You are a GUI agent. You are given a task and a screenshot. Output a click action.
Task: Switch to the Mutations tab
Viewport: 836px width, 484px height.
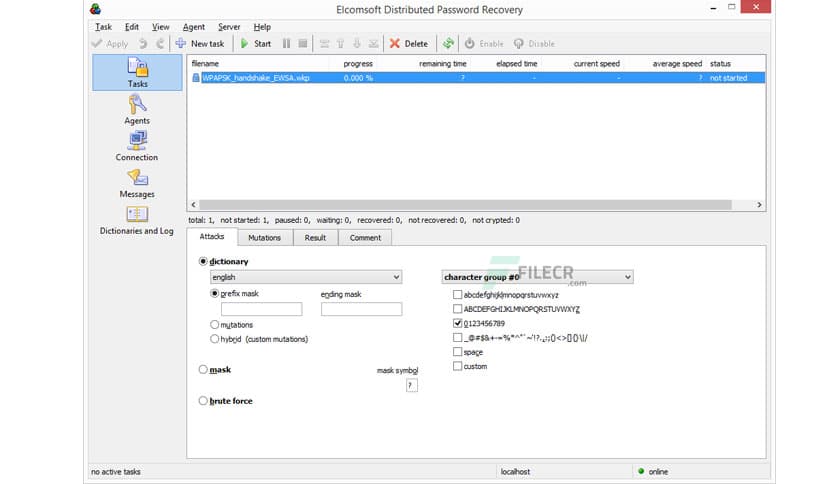pyautogui.click(x=264, y=238)
